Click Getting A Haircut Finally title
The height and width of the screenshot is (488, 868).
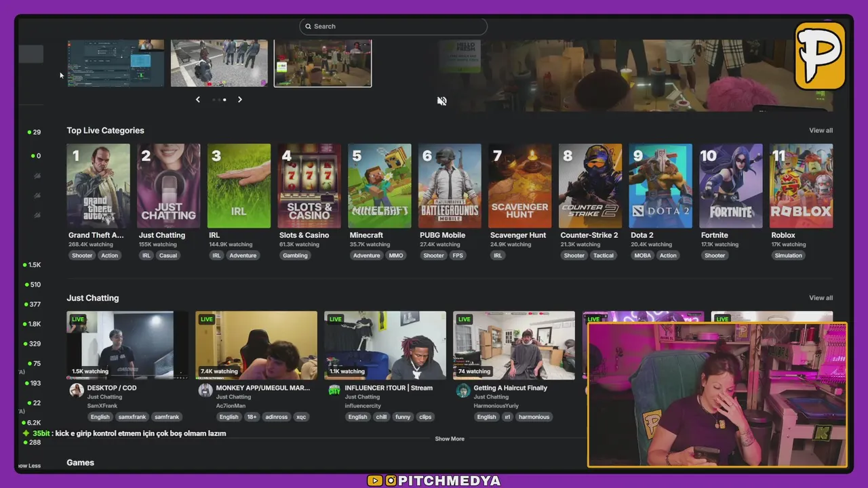511,388
